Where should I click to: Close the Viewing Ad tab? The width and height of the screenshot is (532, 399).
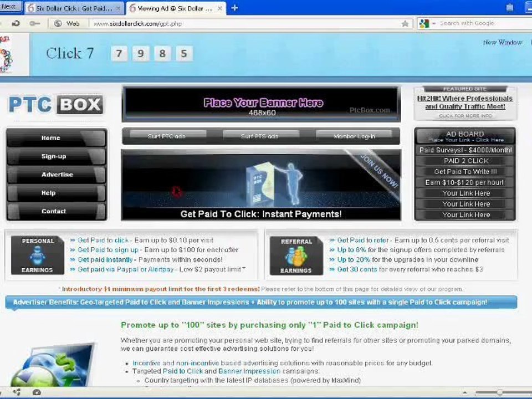220,8
